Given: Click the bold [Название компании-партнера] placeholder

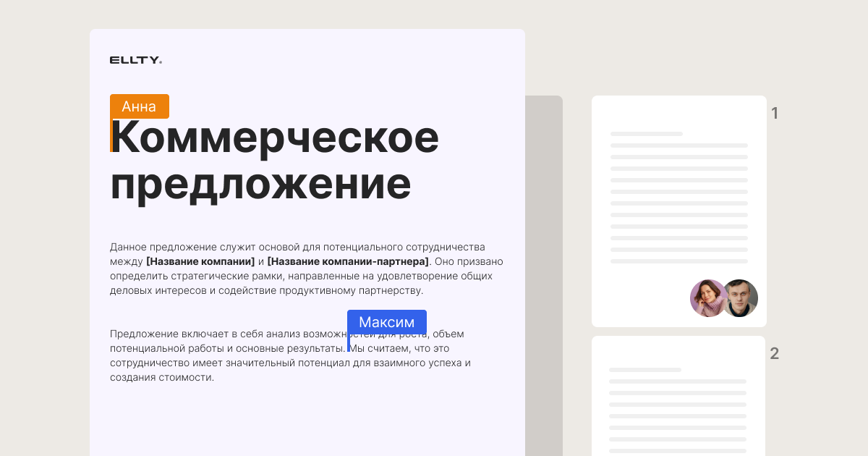Looking at the screenshot, I should (348, 261).
